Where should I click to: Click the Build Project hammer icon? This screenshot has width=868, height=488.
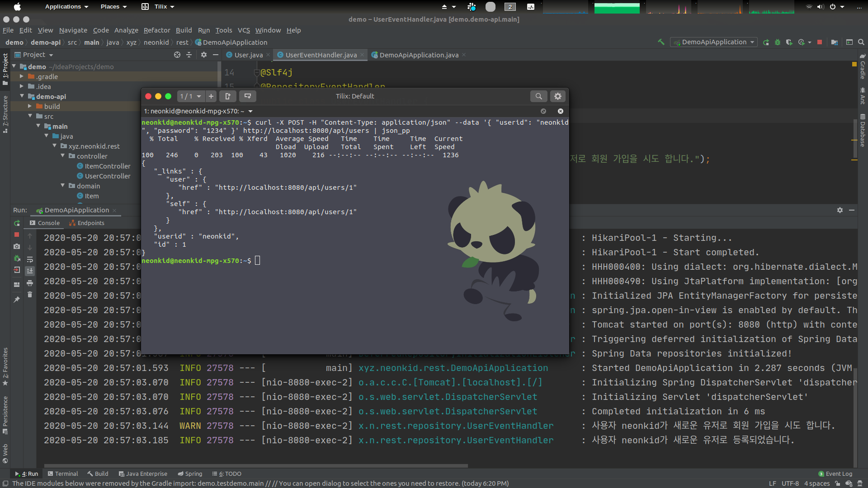[x=661, y=42]
